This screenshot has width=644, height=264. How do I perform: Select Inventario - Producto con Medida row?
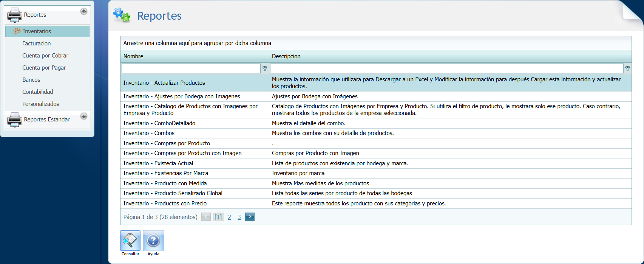point(376,183)
